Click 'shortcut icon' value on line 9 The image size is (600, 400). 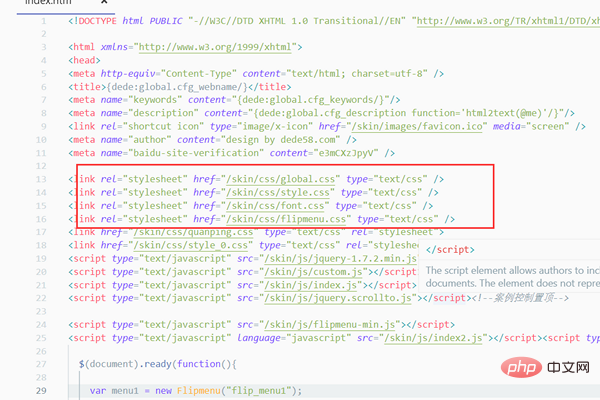click(x=163, y=126)
